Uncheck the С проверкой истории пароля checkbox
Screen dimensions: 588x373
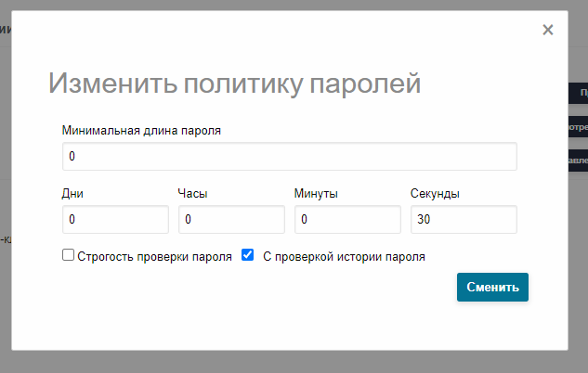[x=247, y=255]
